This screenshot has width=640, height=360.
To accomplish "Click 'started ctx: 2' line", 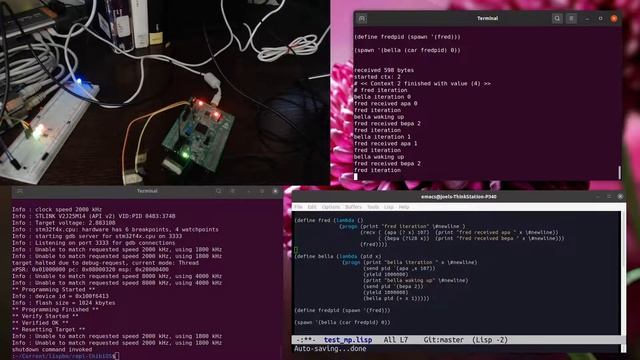I will (377, 77).
